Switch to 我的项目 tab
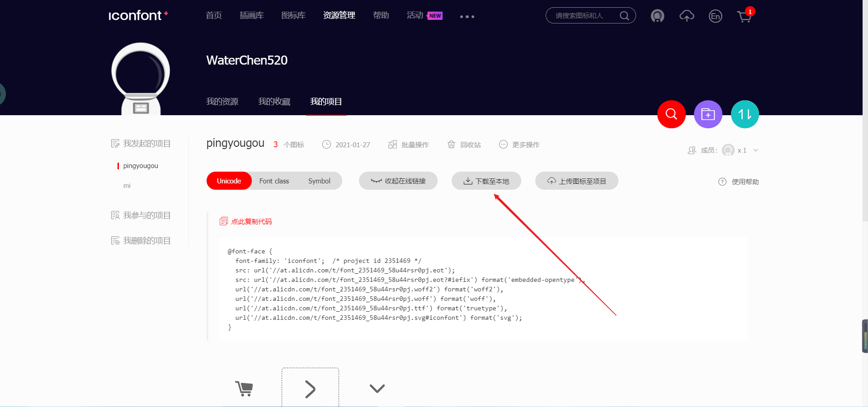 pos(326,102)
